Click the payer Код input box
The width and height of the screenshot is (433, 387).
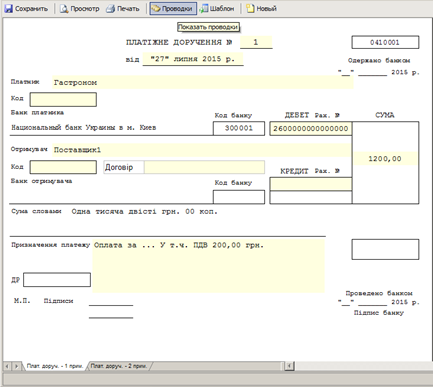point(63,100)
